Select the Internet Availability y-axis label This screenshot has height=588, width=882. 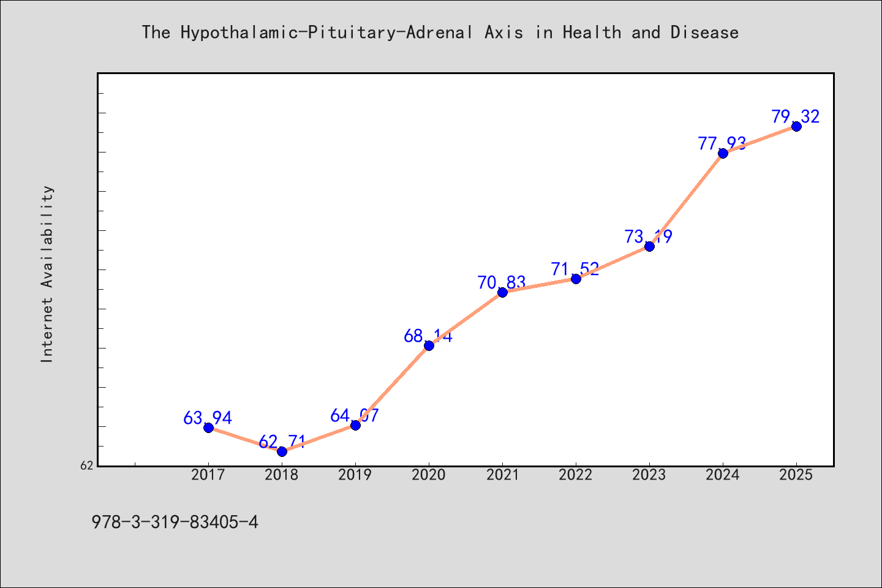(47, 274)
